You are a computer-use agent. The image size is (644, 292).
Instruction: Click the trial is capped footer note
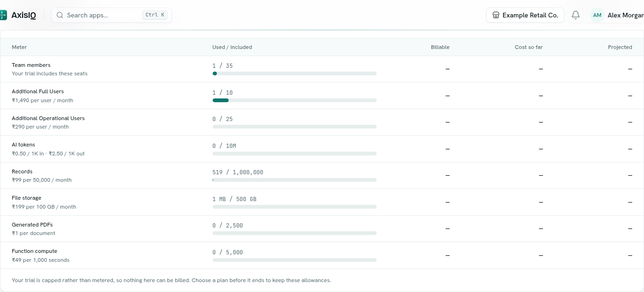coord(171,280)
